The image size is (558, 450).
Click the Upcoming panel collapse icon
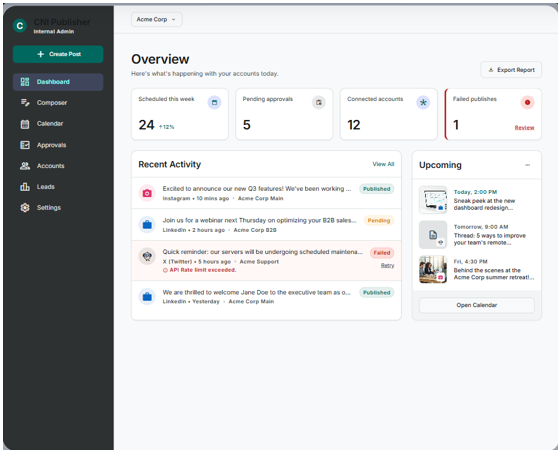pyautogui.click(x=527, y=165)
